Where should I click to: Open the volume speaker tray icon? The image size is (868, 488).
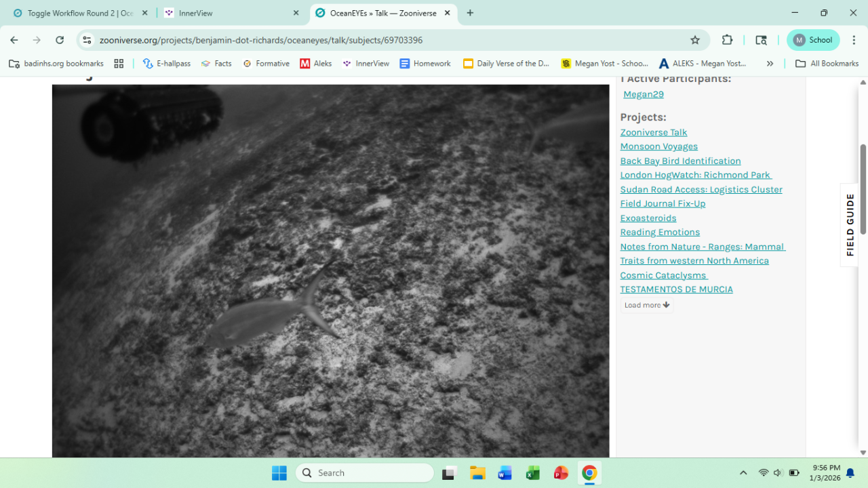[x=778, y=472]
